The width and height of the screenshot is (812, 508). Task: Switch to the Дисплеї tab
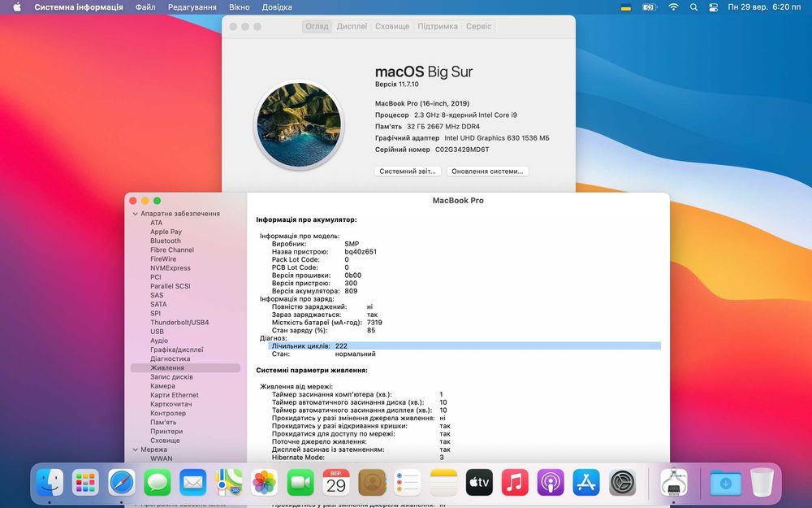click(352, 27)
